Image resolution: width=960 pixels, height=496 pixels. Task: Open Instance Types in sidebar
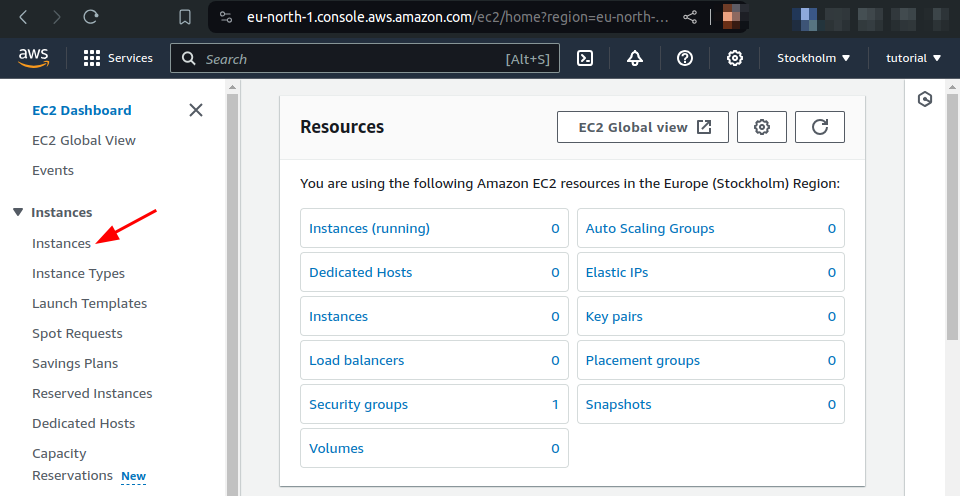pos(78,273)
